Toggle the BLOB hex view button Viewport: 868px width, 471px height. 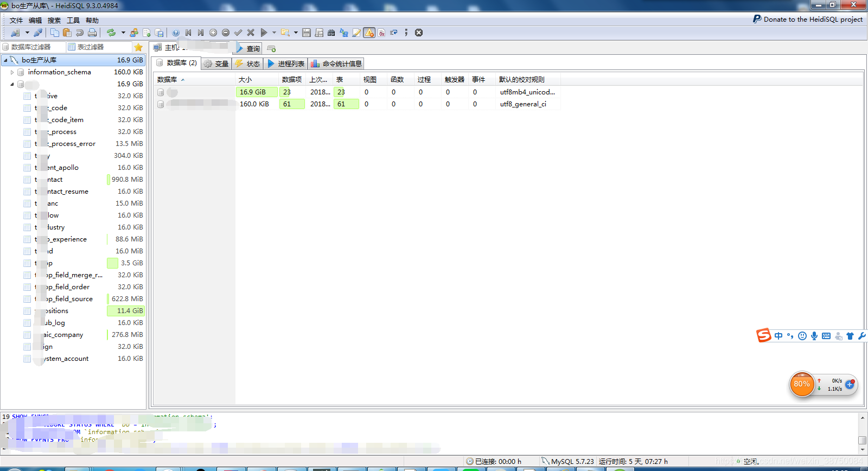(x=381, y=33)
